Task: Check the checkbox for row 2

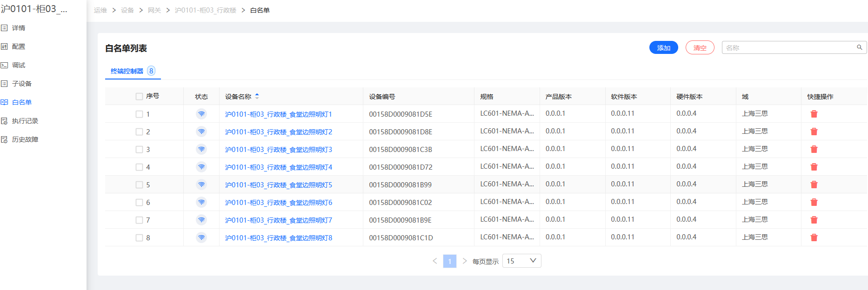Action: coord(139,132)
